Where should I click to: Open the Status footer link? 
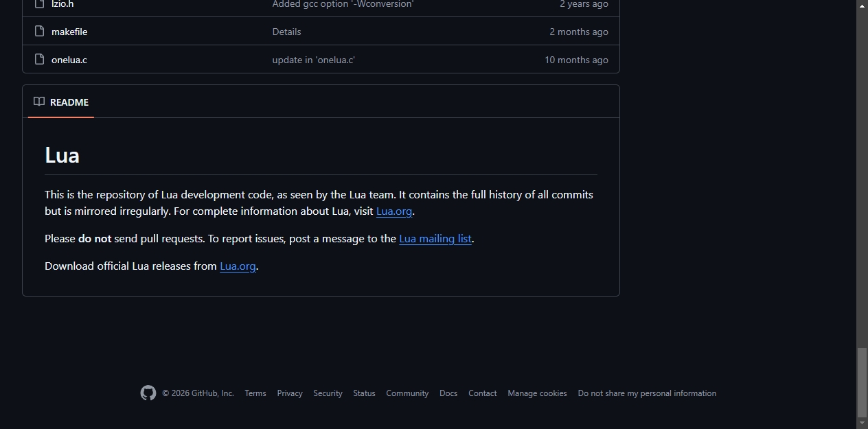click(364, 393)
